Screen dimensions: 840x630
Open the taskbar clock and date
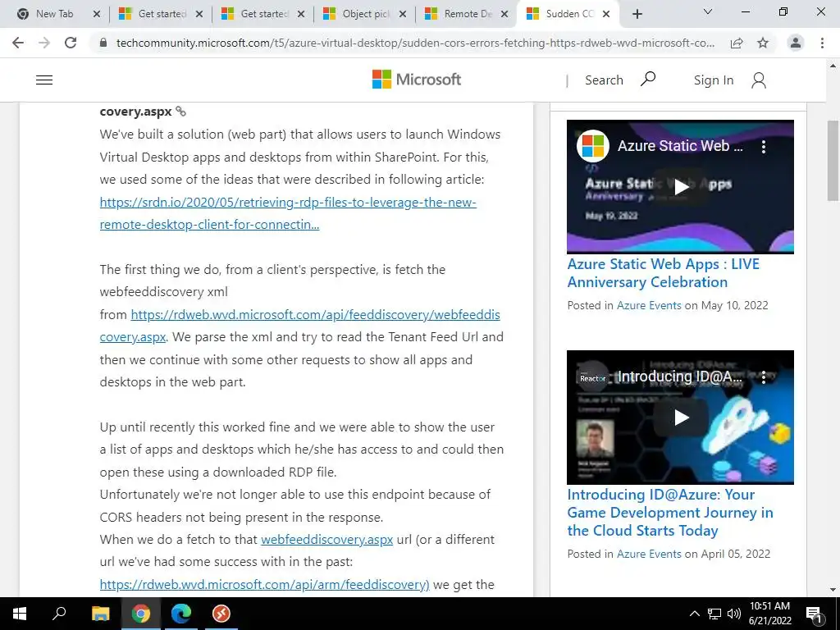(x=769, y=614)
